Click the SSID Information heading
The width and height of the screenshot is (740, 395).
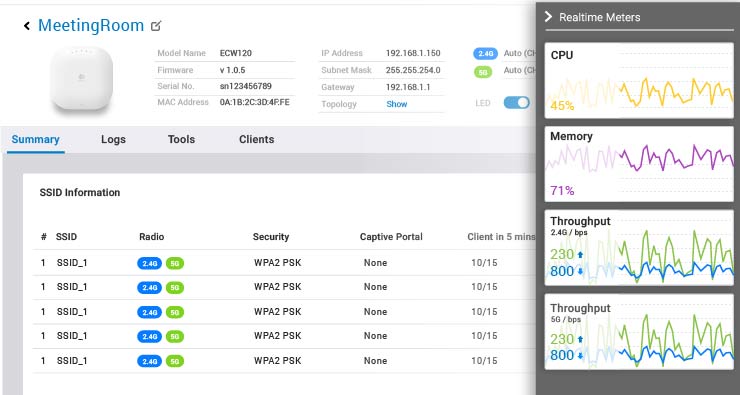(x=80, y=193)
